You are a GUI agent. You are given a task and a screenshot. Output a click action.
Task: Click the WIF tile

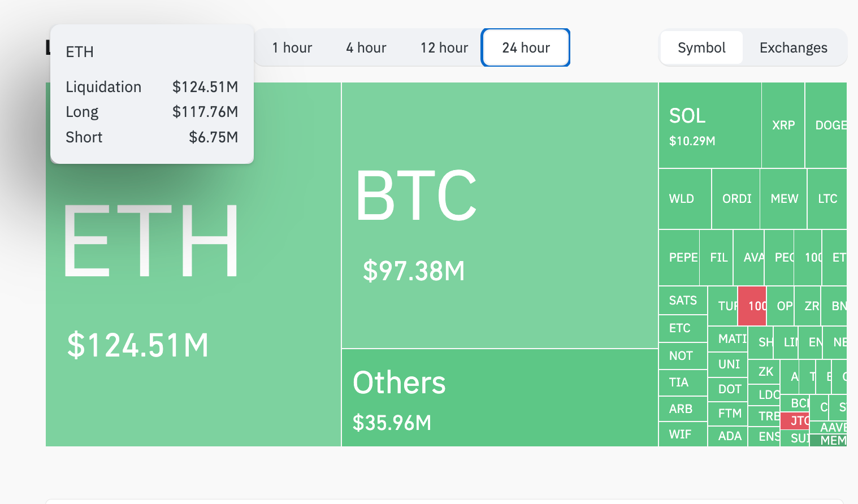click(x=683, y=435)
